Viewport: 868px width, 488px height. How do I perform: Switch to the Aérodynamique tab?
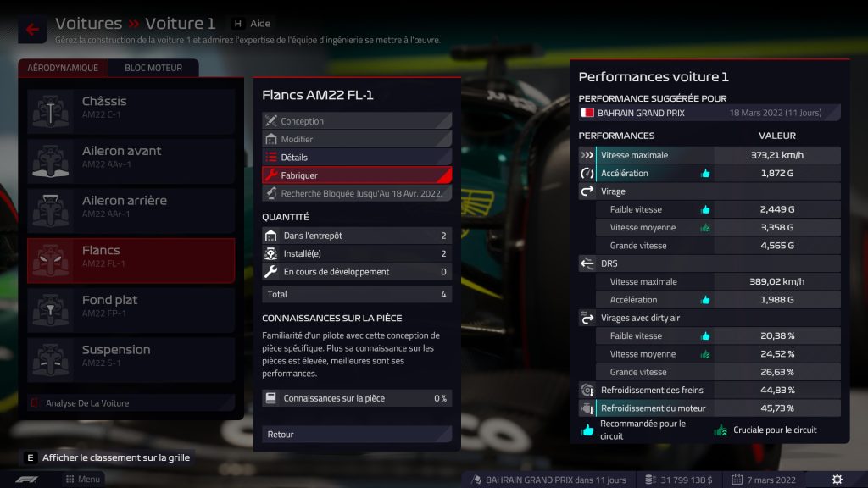[x=63, y=68]
